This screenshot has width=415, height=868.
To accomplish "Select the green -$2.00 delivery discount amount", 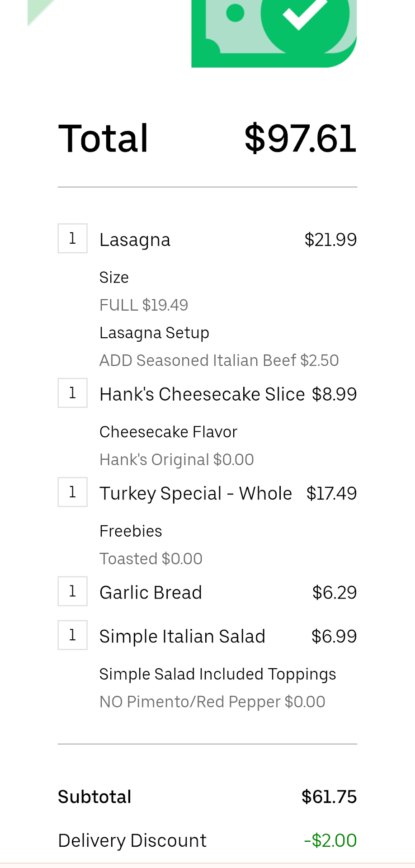I will point(330,840).
